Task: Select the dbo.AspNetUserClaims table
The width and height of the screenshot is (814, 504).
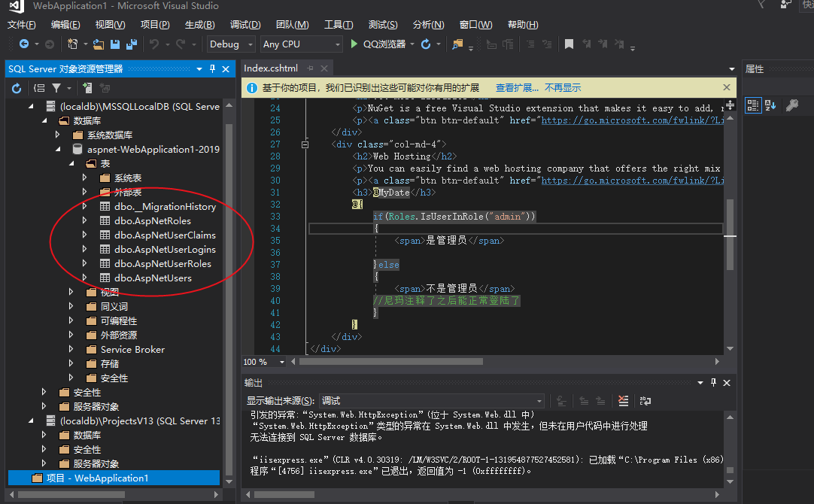Action: [165, 235]
